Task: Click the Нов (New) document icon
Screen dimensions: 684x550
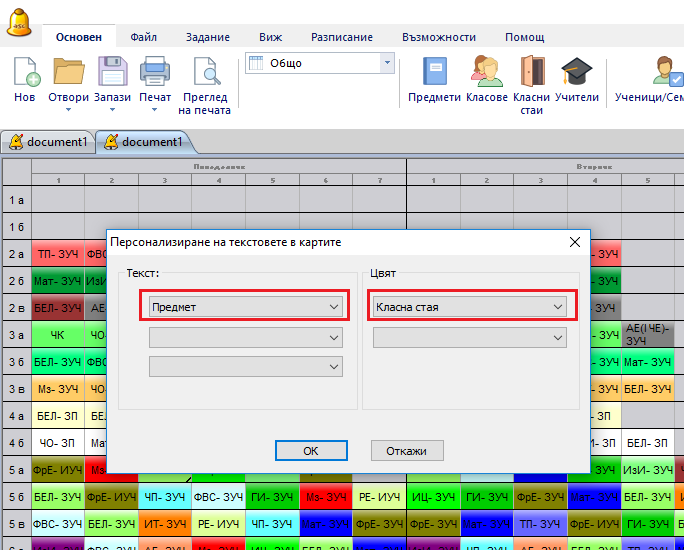Action: 24,74
